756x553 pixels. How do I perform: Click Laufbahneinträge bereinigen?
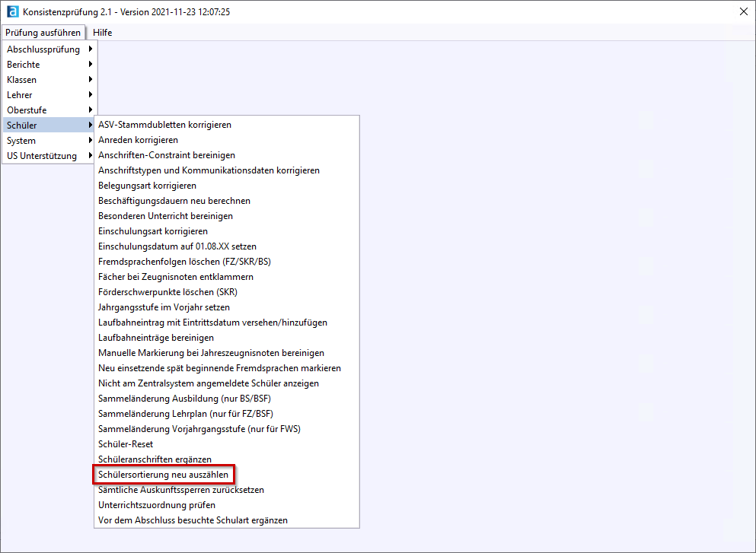[227, 338]
